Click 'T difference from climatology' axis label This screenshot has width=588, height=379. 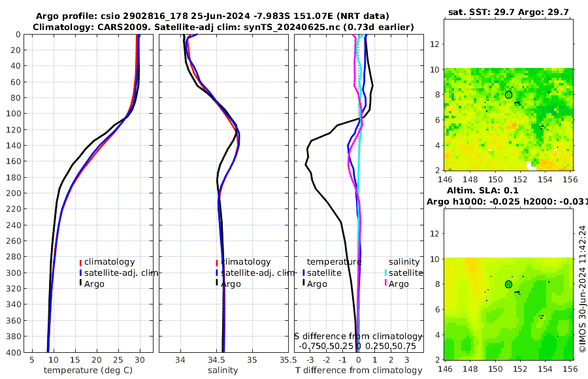click(x=359, y=371)
